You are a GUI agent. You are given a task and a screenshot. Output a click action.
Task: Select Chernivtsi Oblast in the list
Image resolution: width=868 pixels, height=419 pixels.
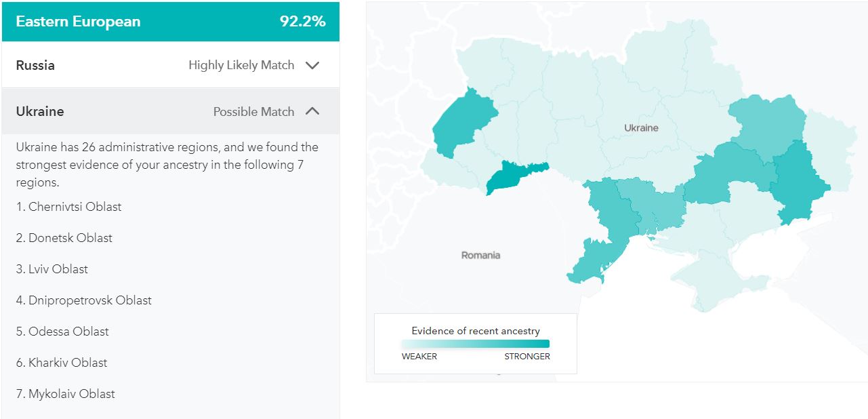[x=68, y=207]
